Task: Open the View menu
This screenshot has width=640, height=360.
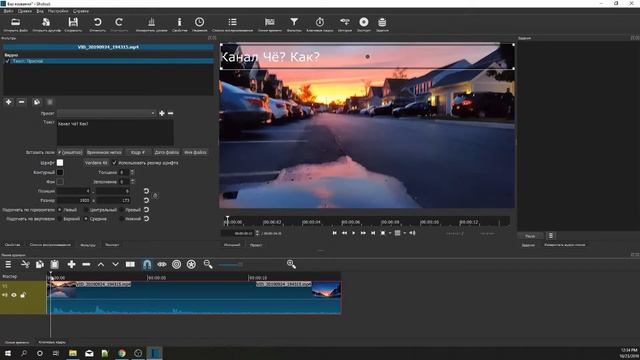Action: pyautogui.click(x=40, y=11)
